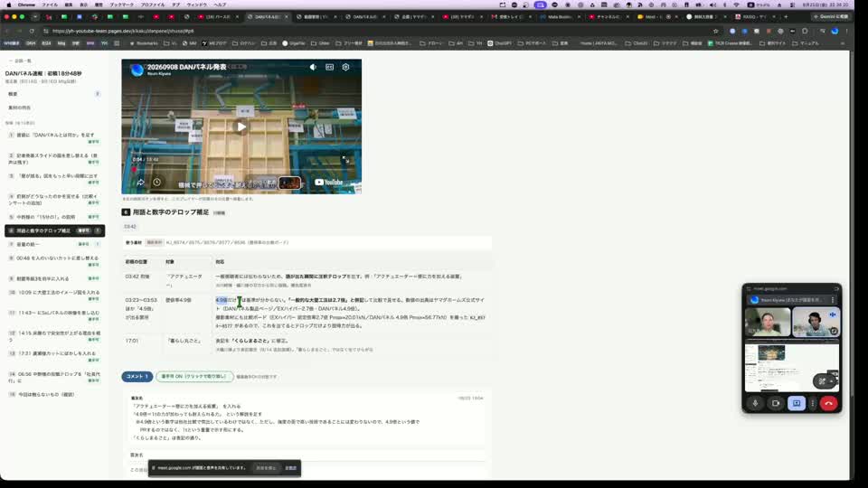Click the stop-sharing button in the Meet bar
Viewport: 868px width, 488px height.
pyautogui.click(x=266, y=468)
